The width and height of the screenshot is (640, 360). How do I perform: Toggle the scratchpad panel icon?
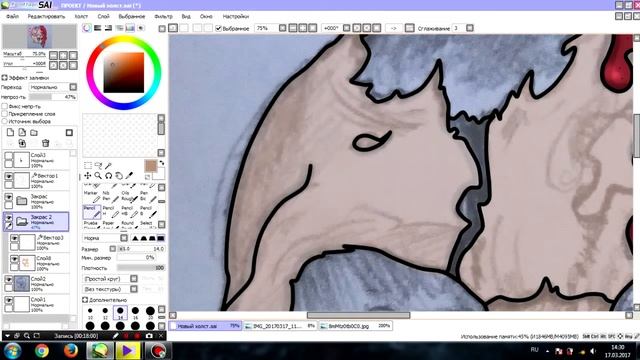pyautogui.click(x=141, y=28)
